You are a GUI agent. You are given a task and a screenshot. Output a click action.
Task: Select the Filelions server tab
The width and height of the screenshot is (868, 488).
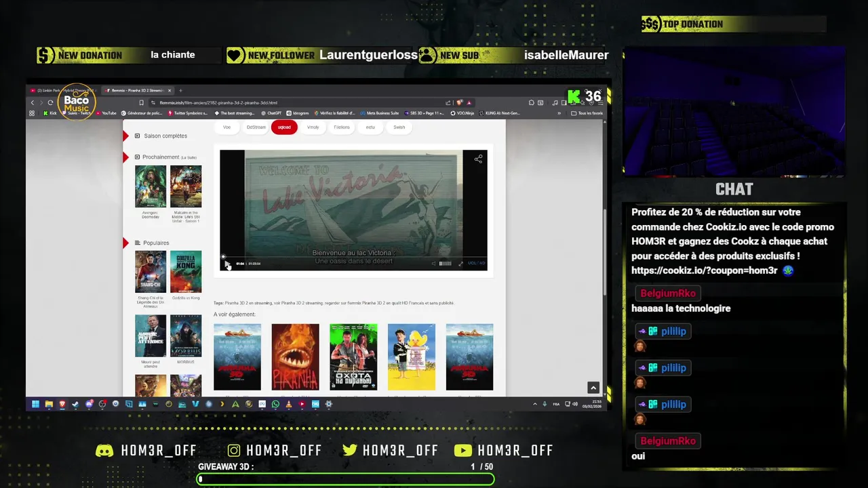point(342,127)
